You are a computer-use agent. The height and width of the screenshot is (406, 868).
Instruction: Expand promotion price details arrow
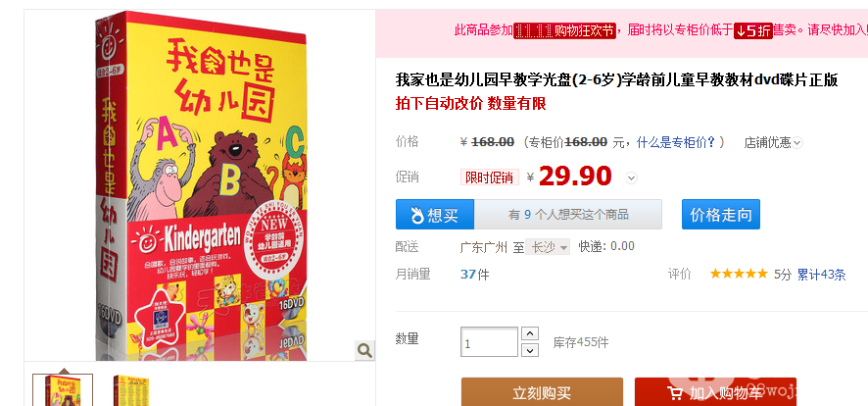[x=632, y=178]
